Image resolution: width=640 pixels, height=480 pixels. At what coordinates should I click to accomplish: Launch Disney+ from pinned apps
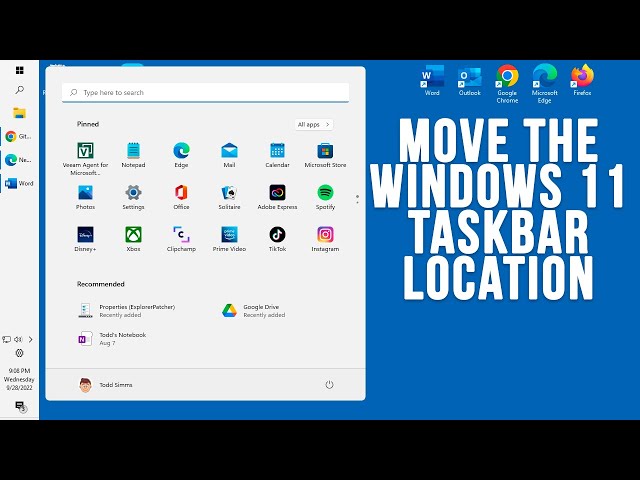click(85, 240)
